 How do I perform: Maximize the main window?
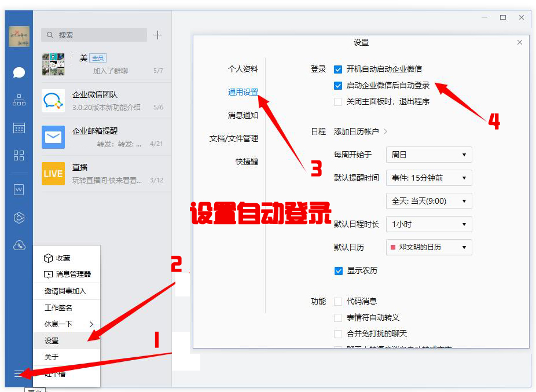(503, 17)
